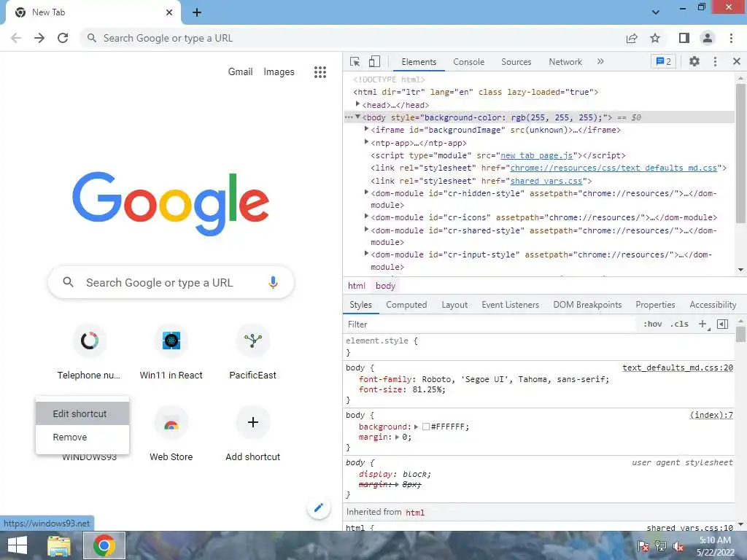Viewport: 747px width, 560px height.
Task: Toggle the device toolbar icon
Action: [374, 62]
